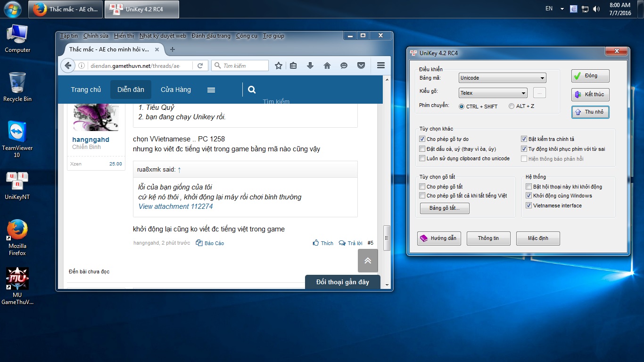This screenshot has height=362, width=644.
Task: Toggle 'Vietnamese interface' checkbox
Action: pos(529,206)
